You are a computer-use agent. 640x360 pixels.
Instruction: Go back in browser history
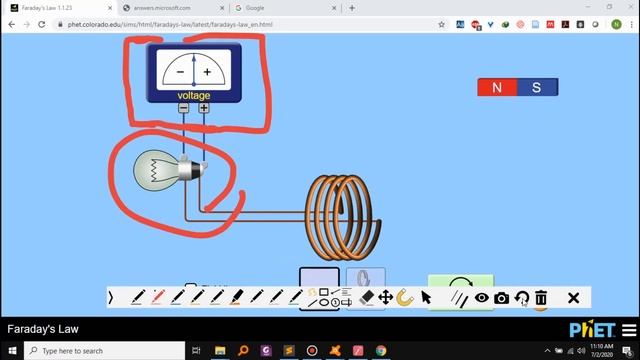pyautogui.click(x=11, y=24)
